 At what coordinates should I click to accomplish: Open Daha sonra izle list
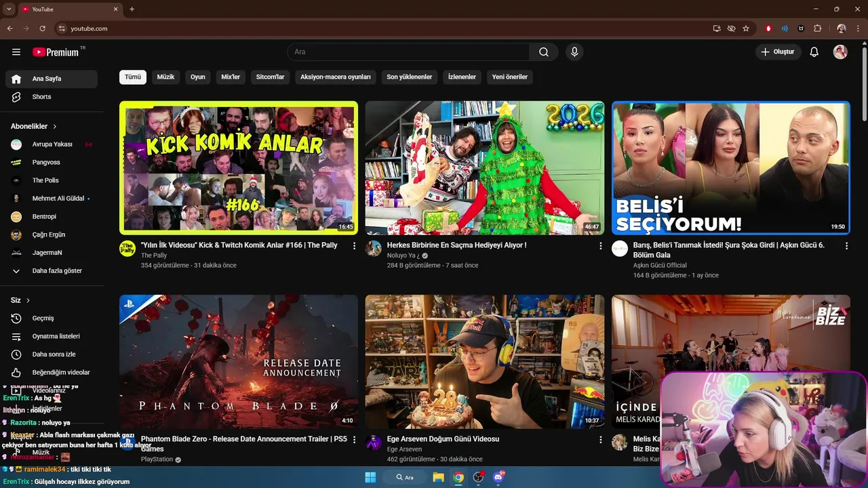coord(52,354)
